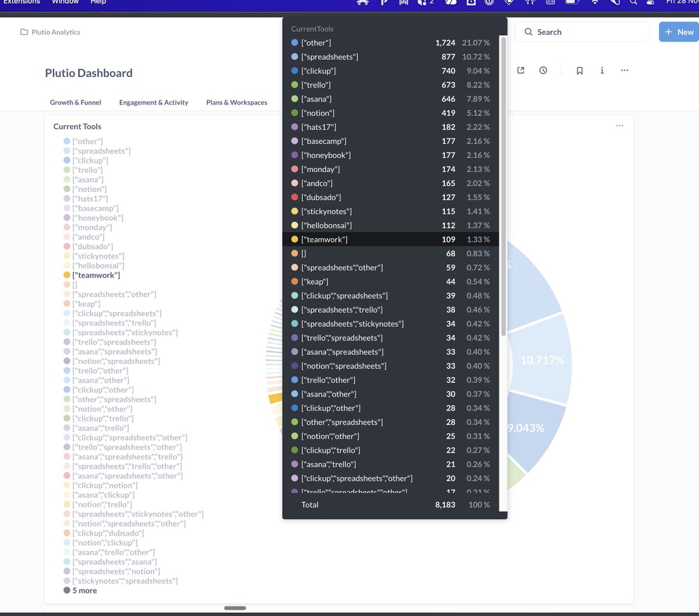Open the Window menu
Viewport: 699px width, 616px height.
65,2
